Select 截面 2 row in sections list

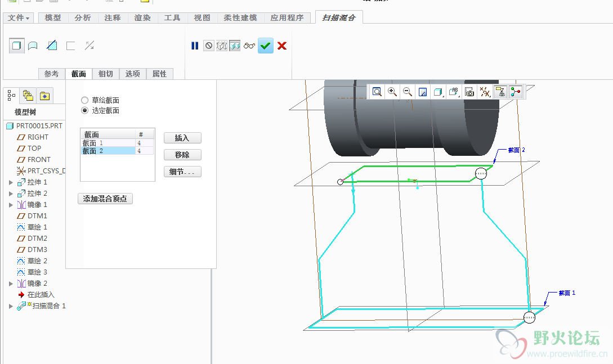pyautogui.click(x=117, y=151)
